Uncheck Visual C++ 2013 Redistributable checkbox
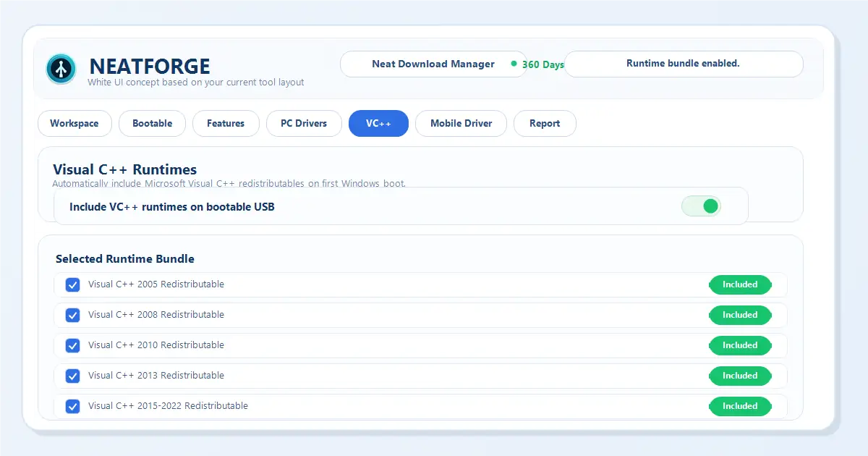The width and height of the screenshot is (868, 456). [72, 376]
